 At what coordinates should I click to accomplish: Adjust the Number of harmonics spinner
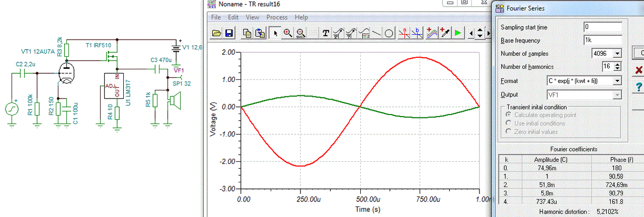coord(618,66)
